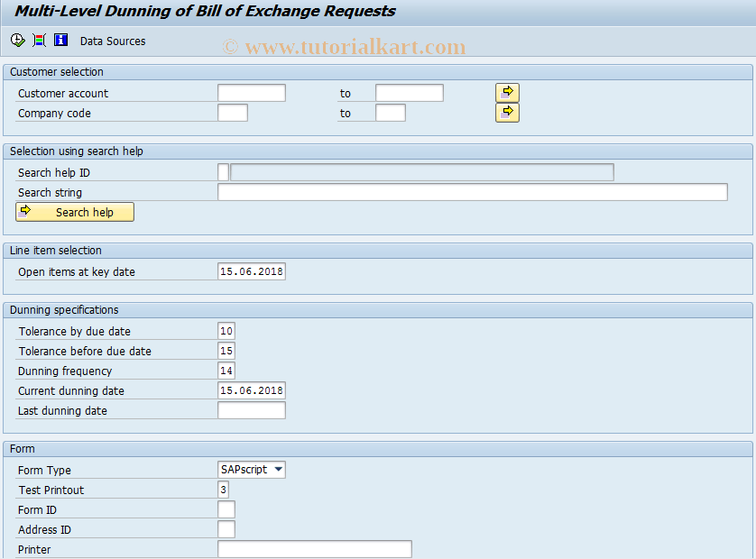Edit the Test Printout value

pyautogui.click(x=226, y=489)
